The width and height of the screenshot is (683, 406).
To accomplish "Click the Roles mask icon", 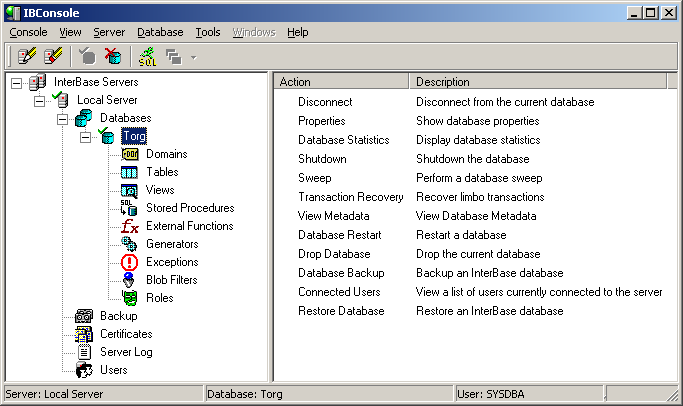I will coord(130,298).
